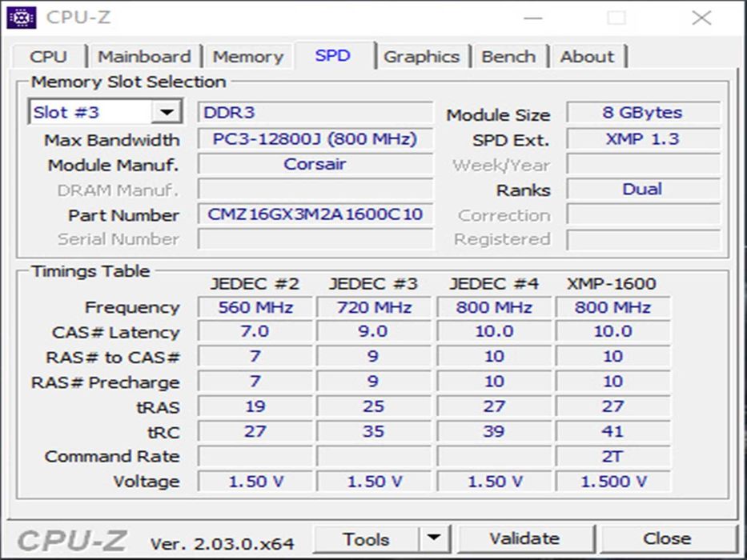This screenshot has height=560, width=747.
Task: Click the XMP-1600 column header
Action: (x=612, y=284)
